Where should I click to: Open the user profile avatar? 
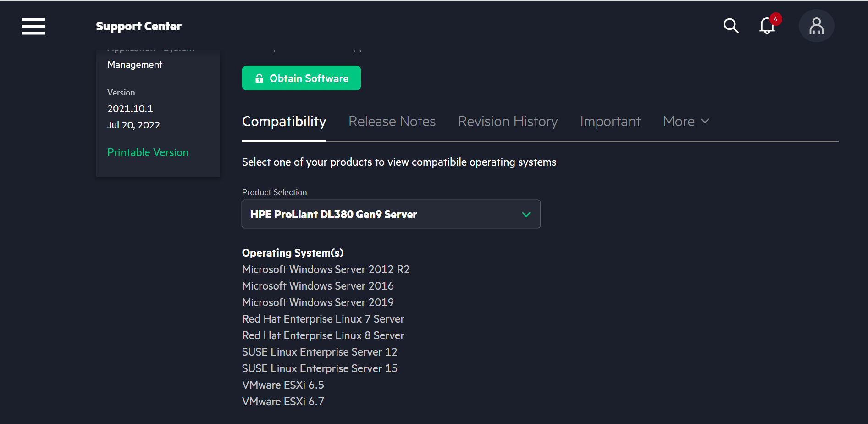(816, 26)
